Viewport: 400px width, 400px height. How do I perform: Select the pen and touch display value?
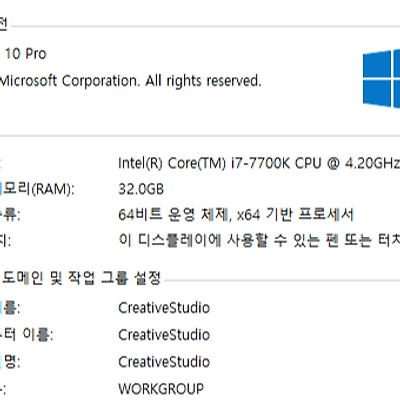tap(259, 240)
